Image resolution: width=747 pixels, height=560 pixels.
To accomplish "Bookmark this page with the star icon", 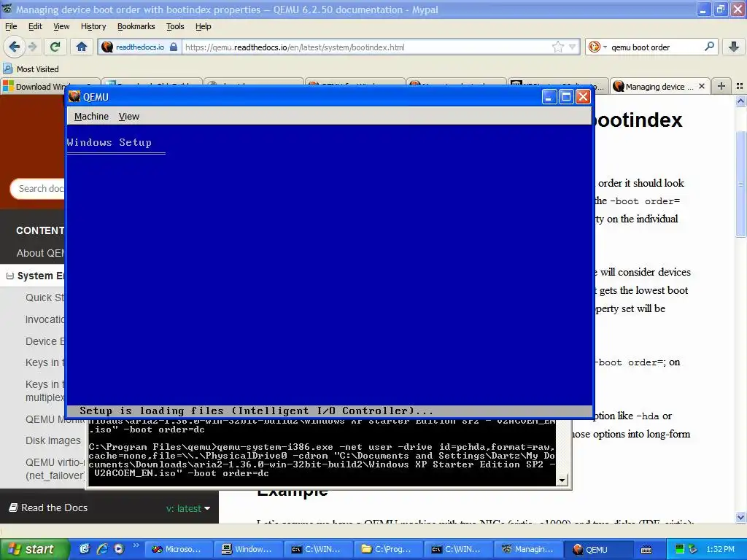I will click(x=557, y=47).
